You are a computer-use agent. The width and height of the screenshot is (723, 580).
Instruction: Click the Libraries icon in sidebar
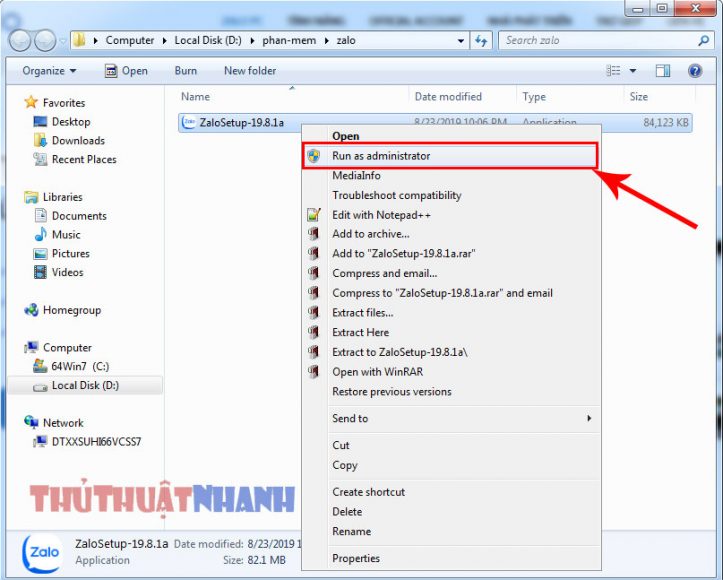pyautogui.click(x=31, y=197)
